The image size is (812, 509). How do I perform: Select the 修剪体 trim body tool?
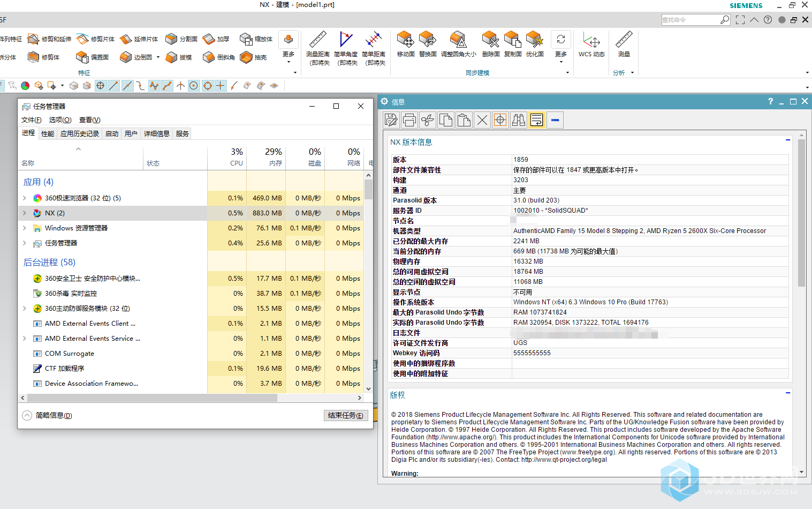[x=43, y=57]
